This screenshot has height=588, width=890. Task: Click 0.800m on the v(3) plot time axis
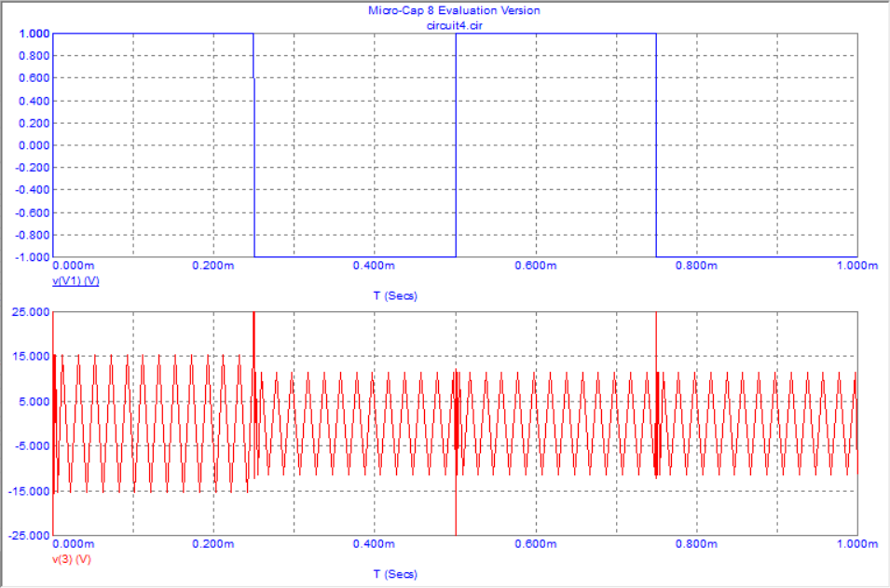click(696, 543)
